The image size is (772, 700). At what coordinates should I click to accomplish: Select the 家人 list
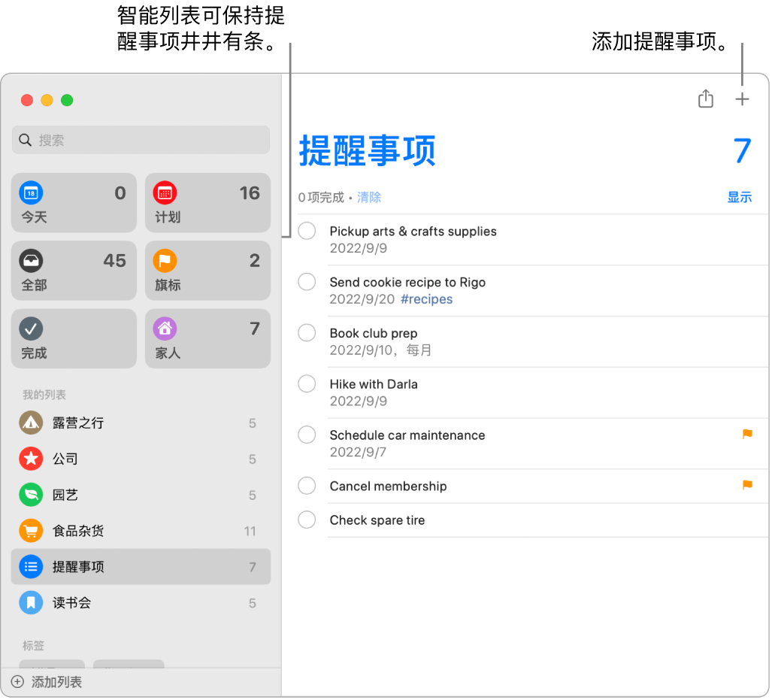click(x=207, y=338)
